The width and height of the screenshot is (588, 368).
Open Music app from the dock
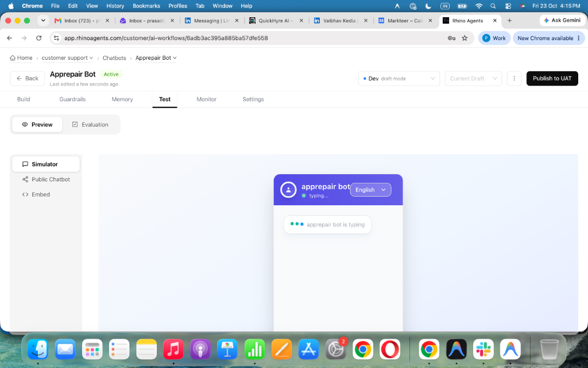coord(173,349)
